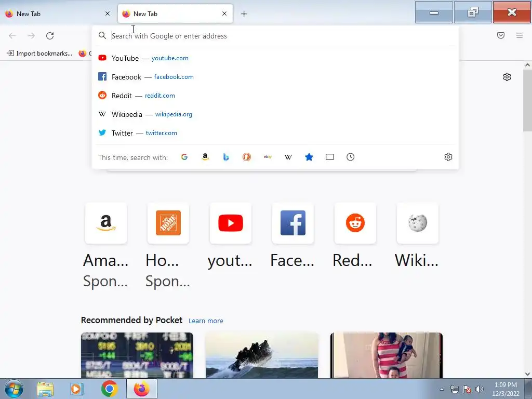Choose the YouTube suggestion youtube.com
This screenshot has width=532, height=399.
tap(275, 58)
